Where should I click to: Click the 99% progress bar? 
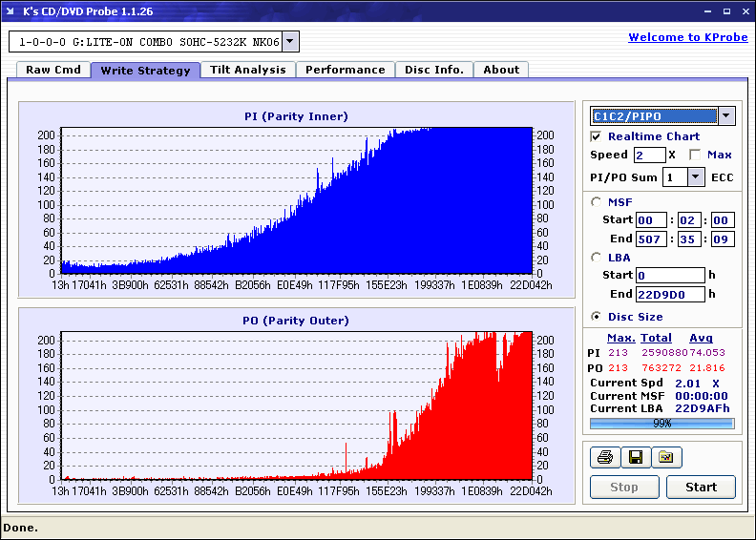point(662,424)
